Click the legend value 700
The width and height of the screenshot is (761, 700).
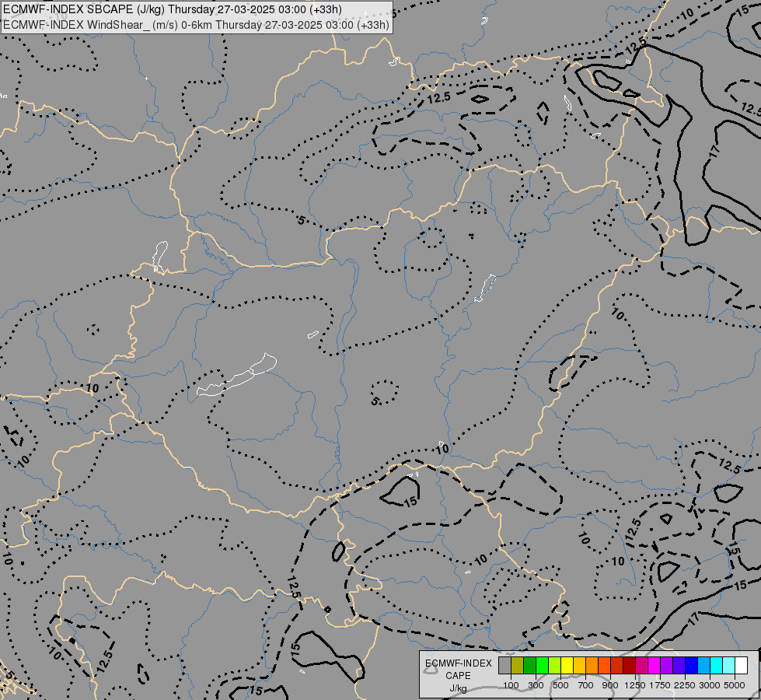click(x=586, y=685)
